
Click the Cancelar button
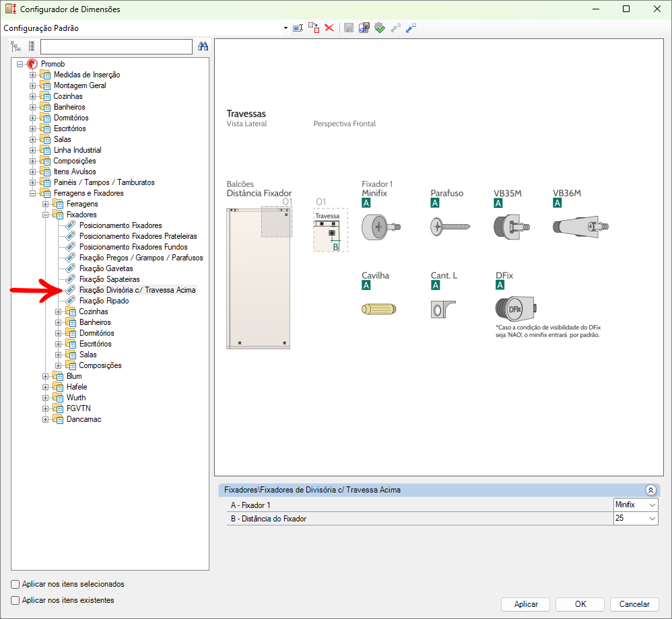click(634, 604)
